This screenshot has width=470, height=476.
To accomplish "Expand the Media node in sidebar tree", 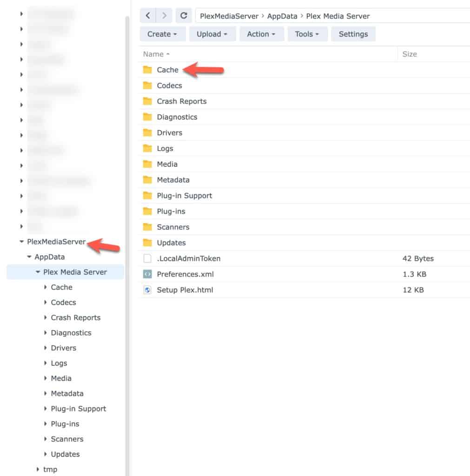I will (45, 378).
